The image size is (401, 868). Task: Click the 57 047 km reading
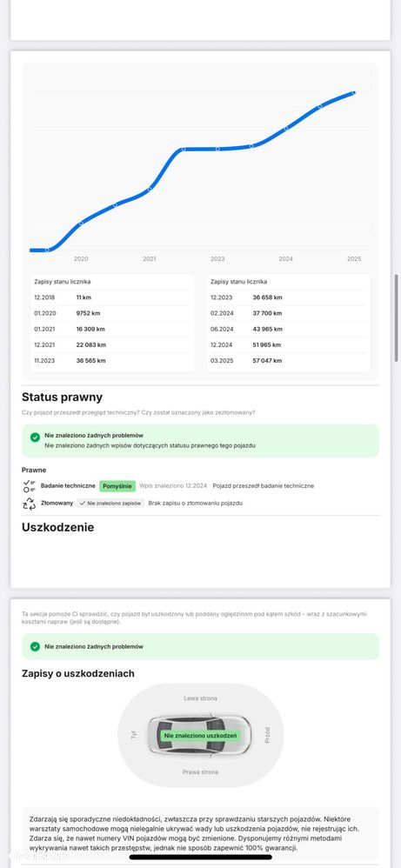268,361
